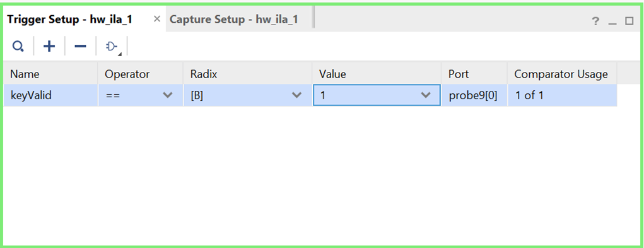Minimize the Trigger Setup panel
The image size is (644, 248).
click(612, 21)
